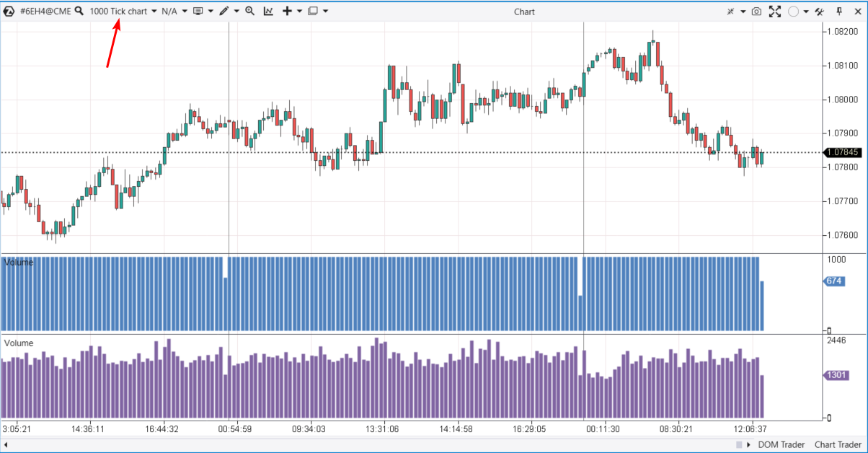The width and height of the screenshot is (868, 453).
Task: Click the #6EH4@CME instrument name
Action: [45, 12]
